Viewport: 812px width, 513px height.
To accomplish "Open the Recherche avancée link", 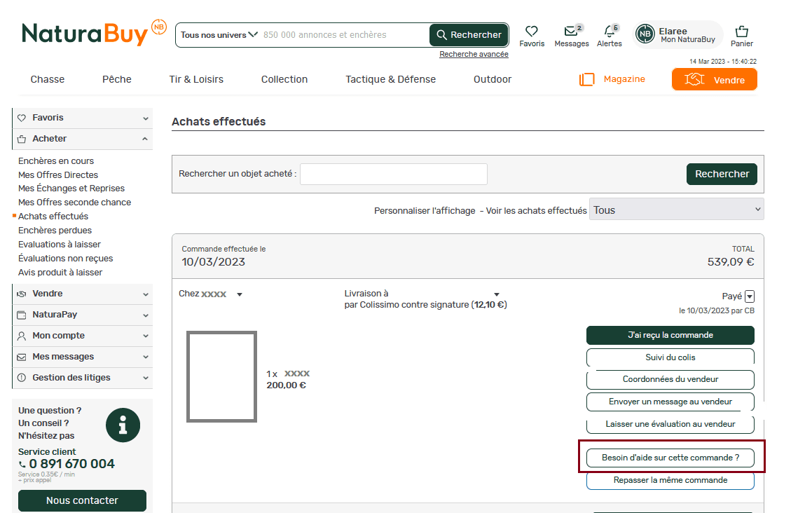I will [x=473, y=54].
